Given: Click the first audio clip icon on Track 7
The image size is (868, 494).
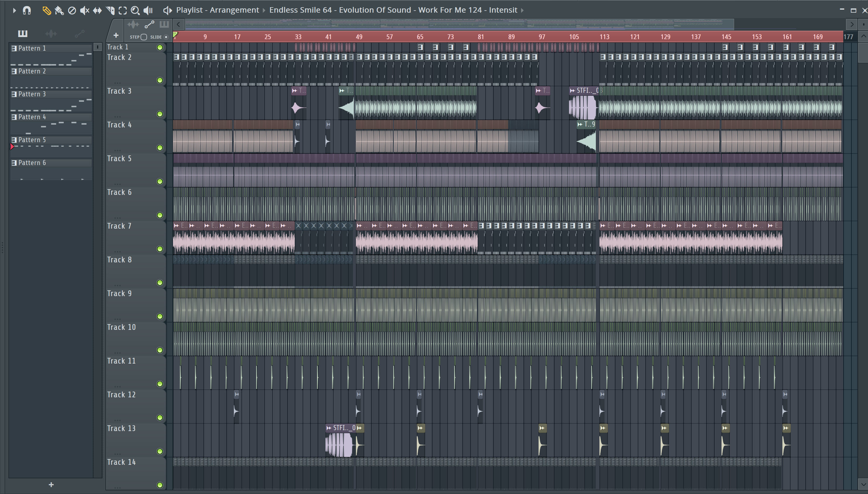Looking at the screenshot, I should click(x=176, y=226).
